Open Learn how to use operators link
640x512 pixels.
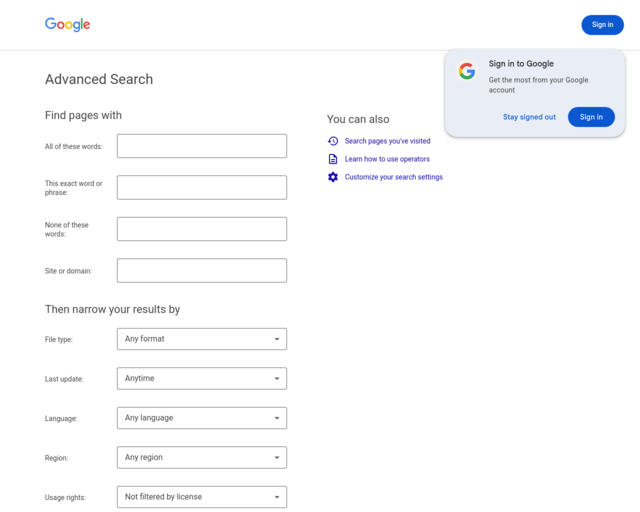[x=387, y=159]
